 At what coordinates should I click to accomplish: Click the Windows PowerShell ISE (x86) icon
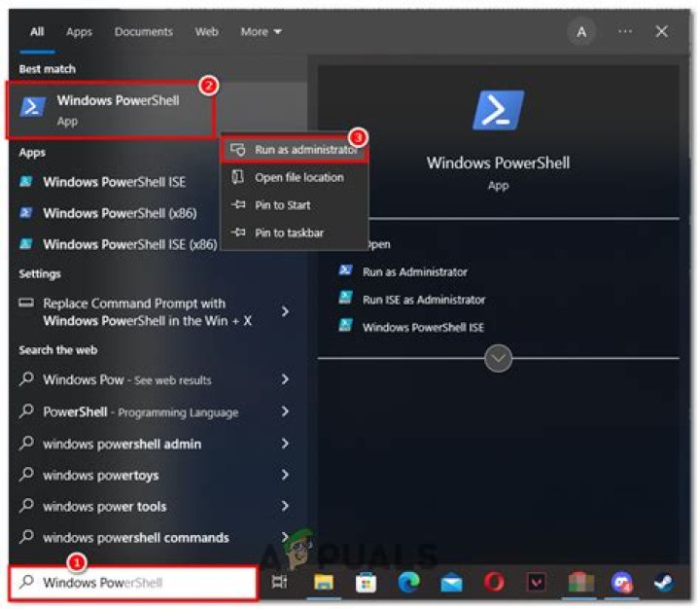click(26, 244)
